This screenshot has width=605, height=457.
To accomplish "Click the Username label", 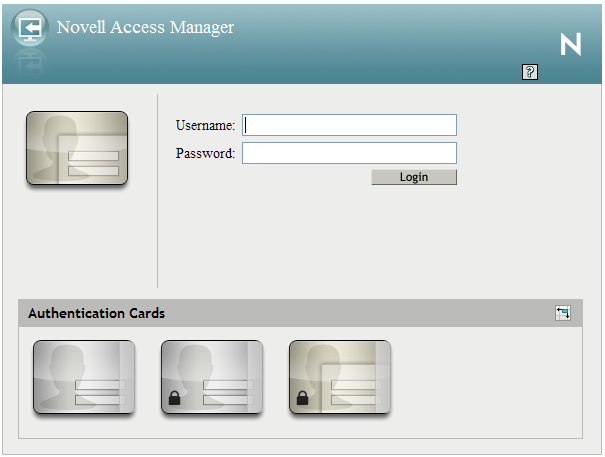I will point(205,125).
